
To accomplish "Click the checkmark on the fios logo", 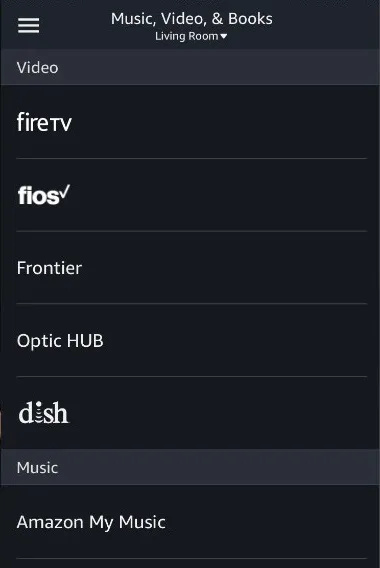I will [65, 192].
